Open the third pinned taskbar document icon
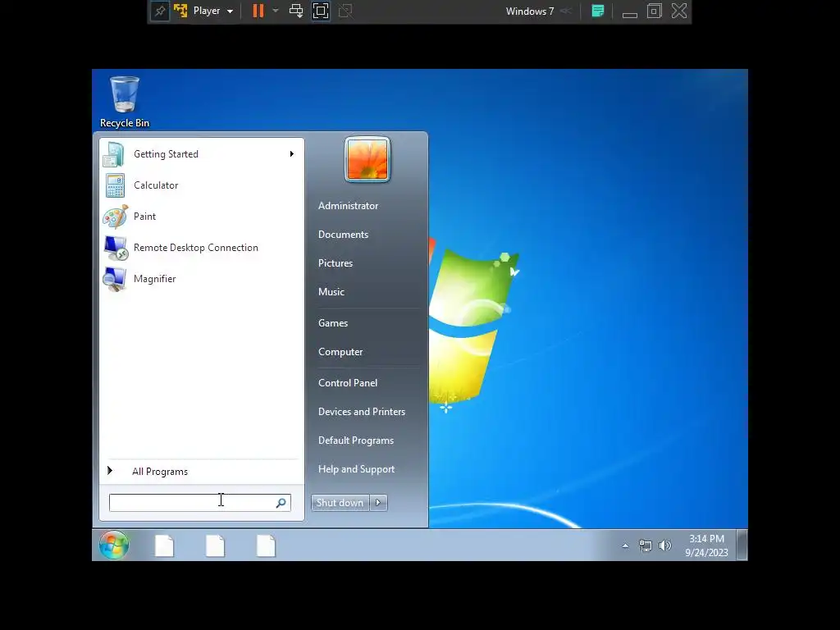The height and width of the screenshot is (630, 840). (x=266, y=546)
